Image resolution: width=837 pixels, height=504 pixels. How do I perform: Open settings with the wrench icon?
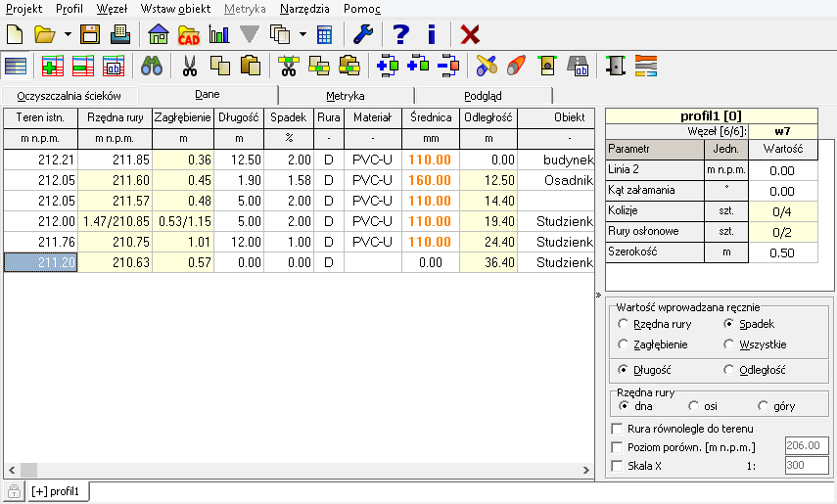[363, 34]
